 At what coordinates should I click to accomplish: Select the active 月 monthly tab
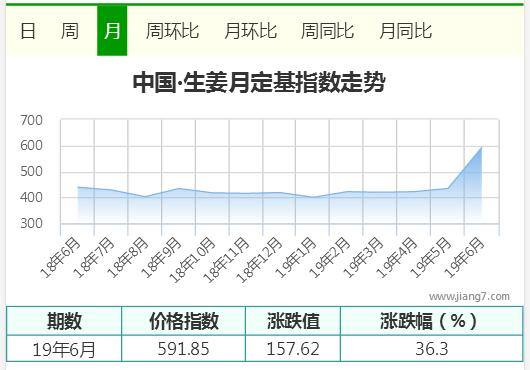(112, 30)
